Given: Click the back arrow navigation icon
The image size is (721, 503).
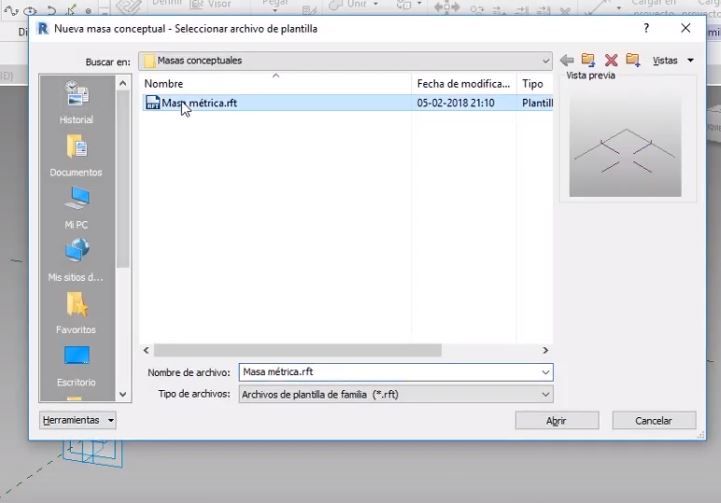Looking at the screenshot, I should point(567,60).
